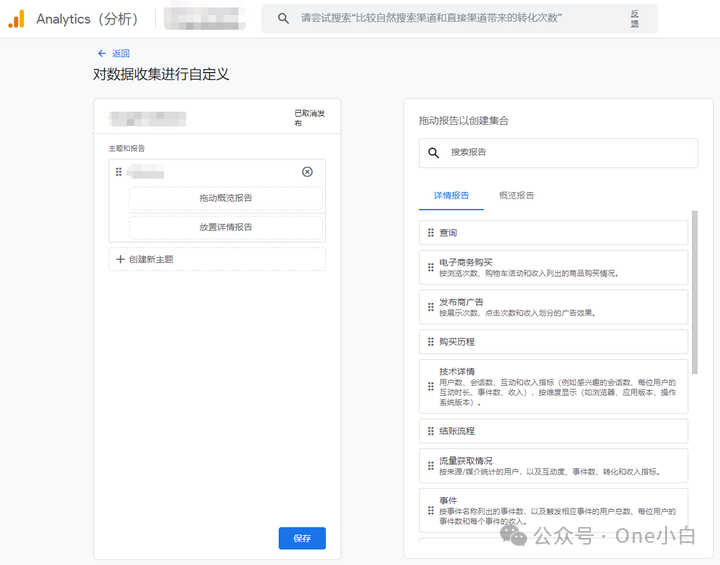Switch to the 概览报告 tab

coord(517,196)
